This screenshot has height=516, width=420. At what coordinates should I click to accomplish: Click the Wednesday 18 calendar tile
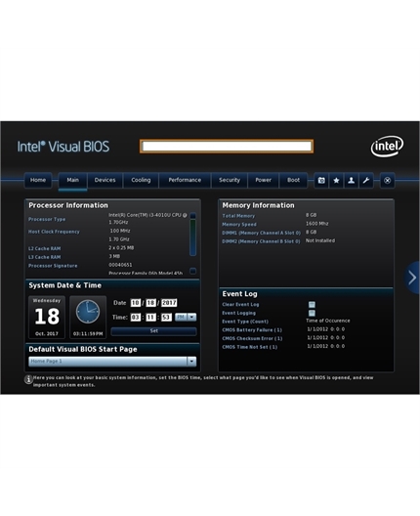click(47, 318)
